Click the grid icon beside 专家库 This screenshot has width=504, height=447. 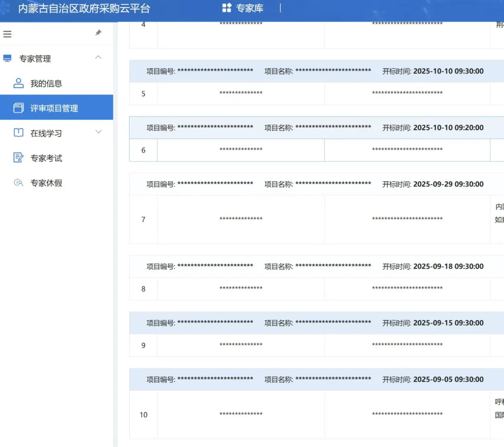tap(227, 8)
